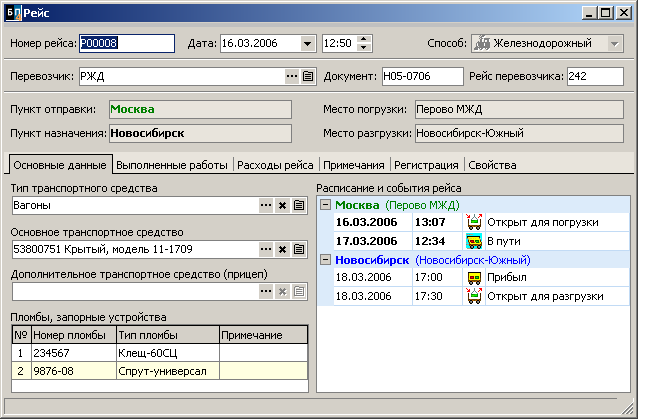Clear 'Основное транспортное средство' with X icon
This screenshot has width=646, height=419.
tap(282, 248)
